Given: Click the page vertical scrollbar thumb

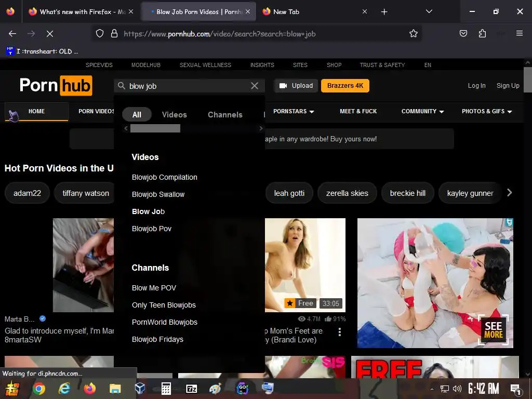Looking at the screenshot, I should (x=528, y=79).
